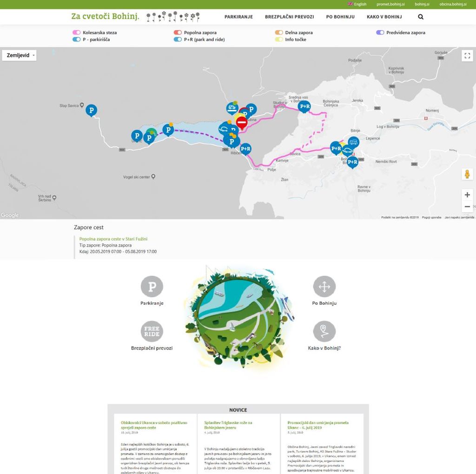This screenshot has height=474, width=476.
Task: Expand the Zemljevid map type dropdown
Action: pyautogui.click(x=19, y=55)
